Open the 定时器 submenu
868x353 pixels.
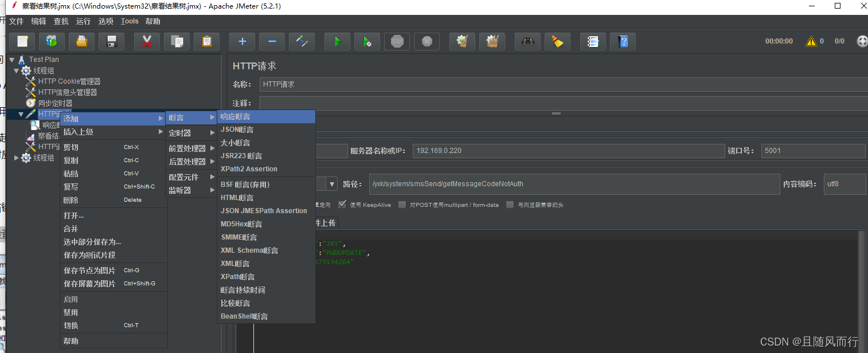[x=191, y=133]
